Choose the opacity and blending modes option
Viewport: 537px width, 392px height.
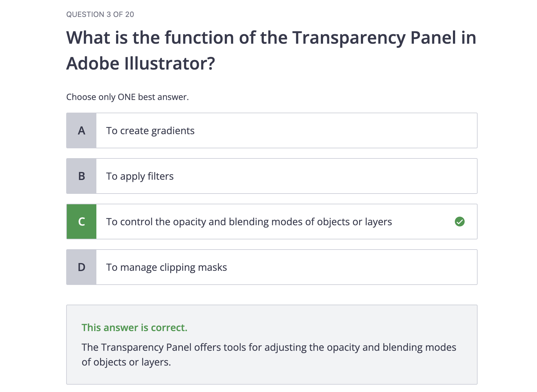249,222
